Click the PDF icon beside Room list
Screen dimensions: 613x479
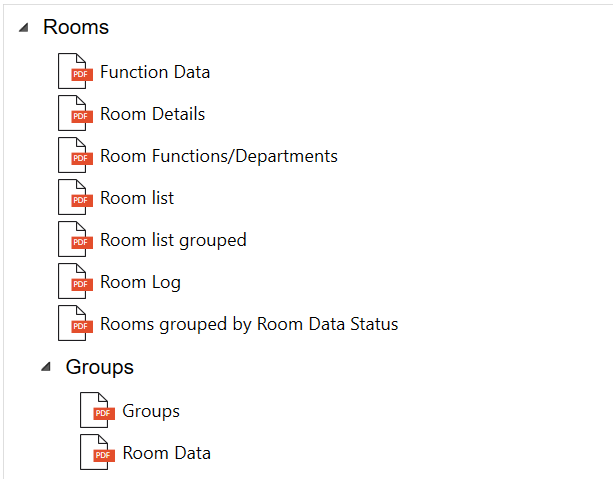coord(74,199)
